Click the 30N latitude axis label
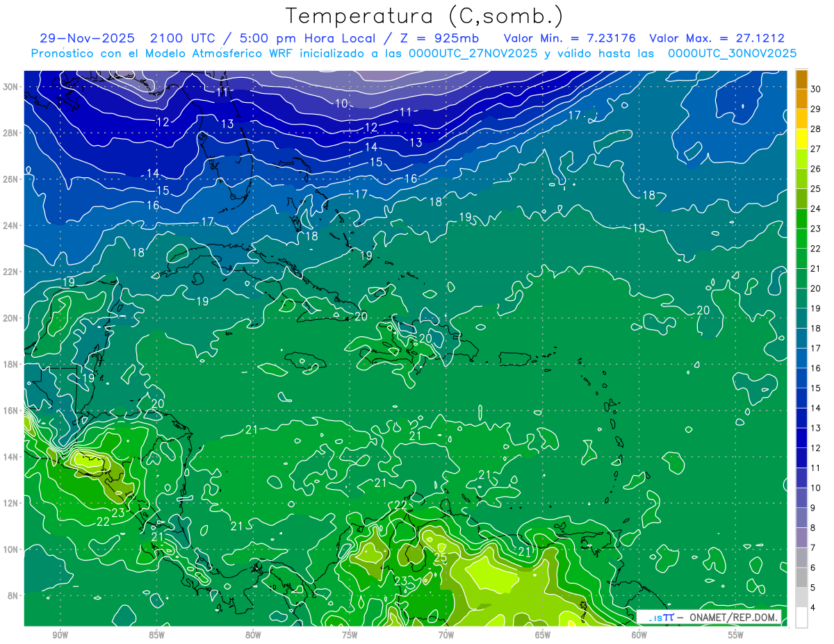The image size is (834, 644). point(12,87)
